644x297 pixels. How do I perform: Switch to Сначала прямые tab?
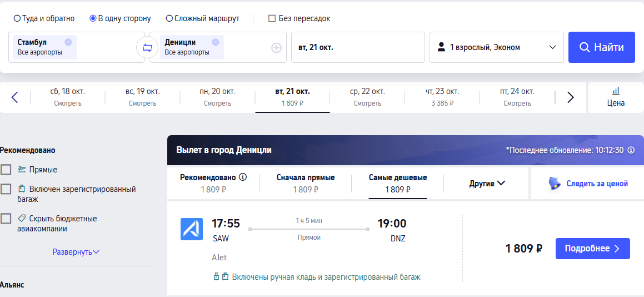click(x=306, y=184)
